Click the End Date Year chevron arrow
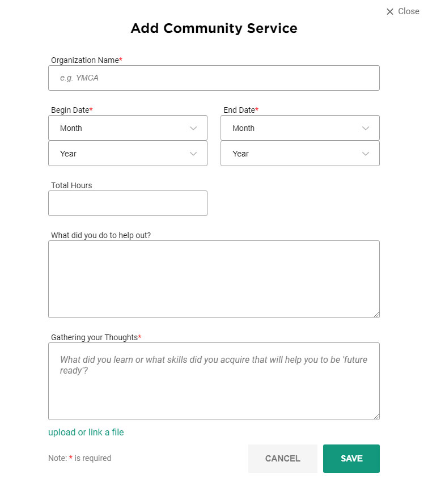 pyautogui.click(x=365, y=154)
